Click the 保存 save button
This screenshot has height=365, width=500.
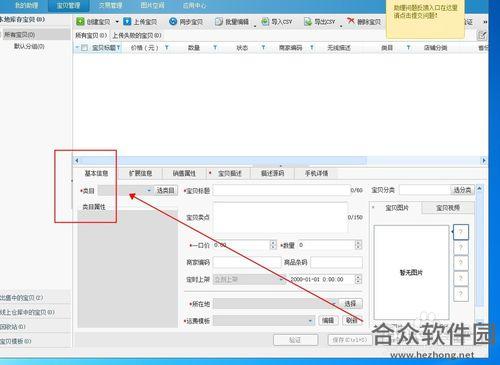[350, 340]
